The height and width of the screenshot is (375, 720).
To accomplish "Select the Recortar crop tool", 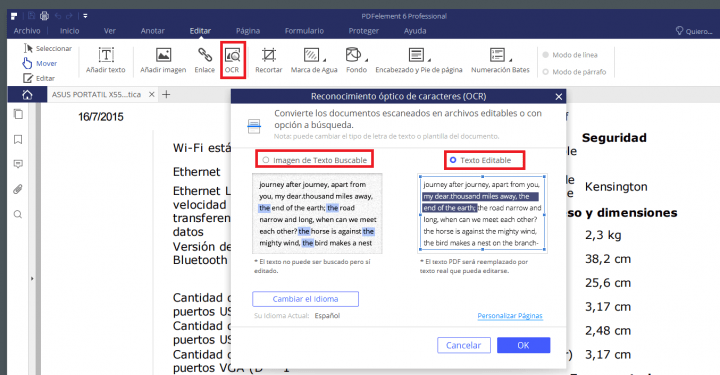I will (269, 60).
